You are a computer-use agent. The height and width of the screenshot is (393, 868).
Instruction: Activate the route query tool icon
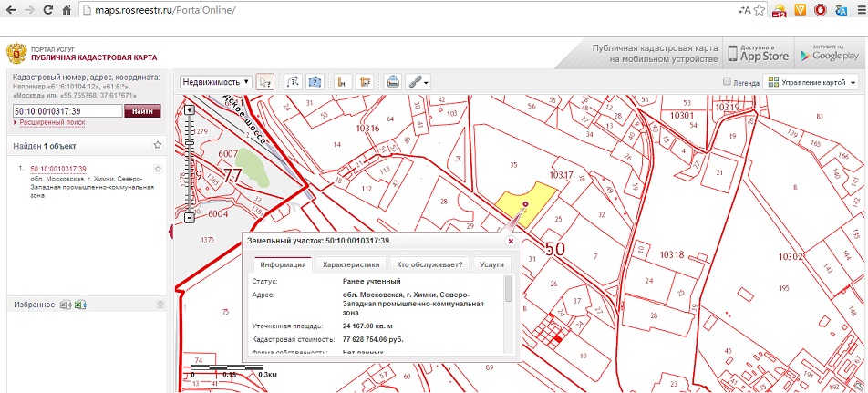[293, 82]
